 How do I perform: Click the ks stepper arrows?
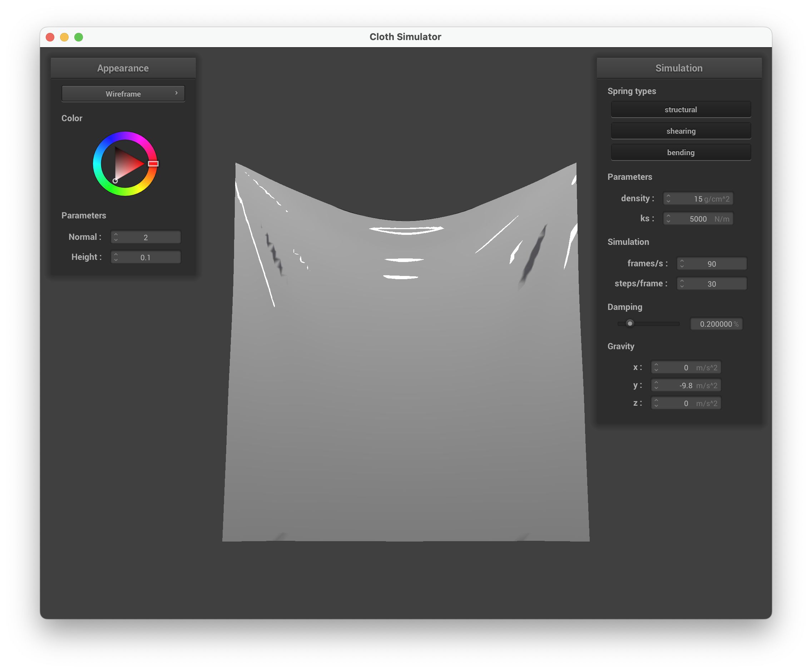click(668, 218)
